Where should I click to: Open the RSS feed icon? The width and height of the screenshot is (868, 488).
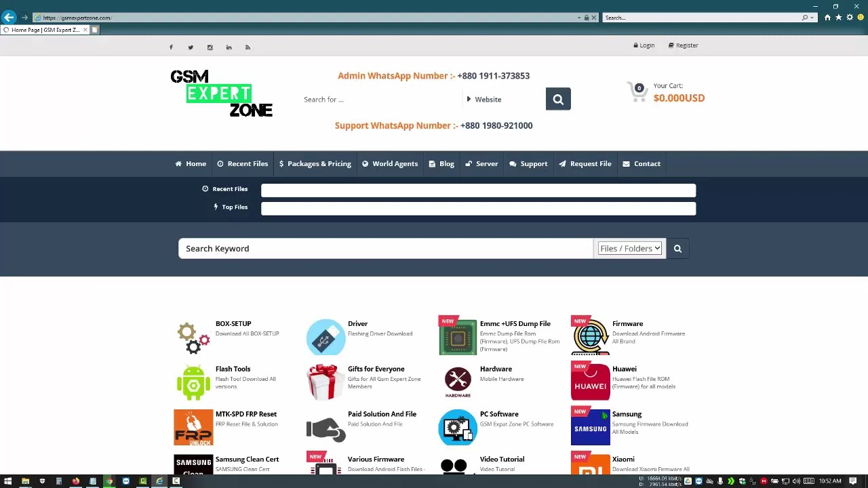click(248, 47)
